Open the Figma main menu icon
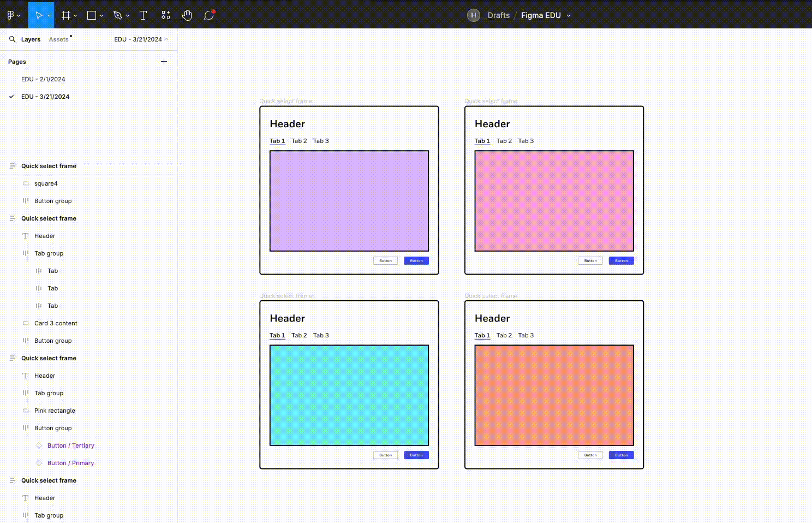Image resolution: width=812 pixels, height=523 pixels. pyautogui.click(x=11, y=15)
